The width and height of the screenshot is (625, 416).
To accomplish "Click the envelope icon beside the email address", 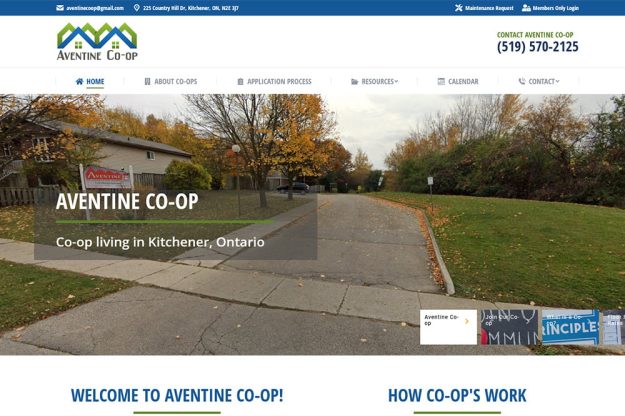I will pos(60,8).
